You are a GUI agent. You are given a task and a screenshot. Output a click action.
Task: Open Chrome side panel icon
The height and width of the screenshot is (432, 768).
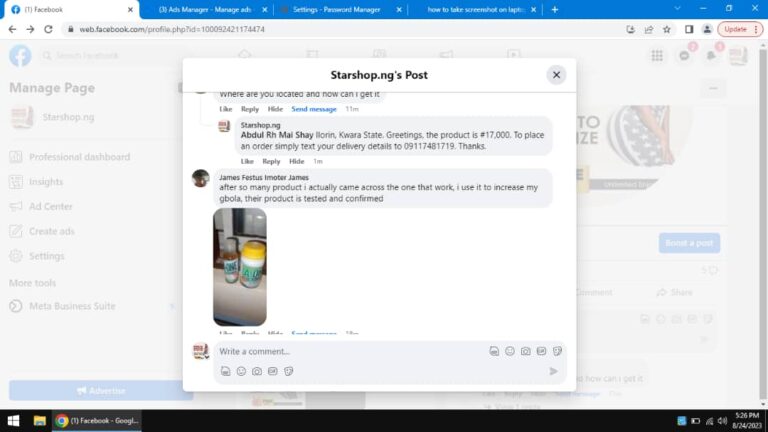coord(689,29)
